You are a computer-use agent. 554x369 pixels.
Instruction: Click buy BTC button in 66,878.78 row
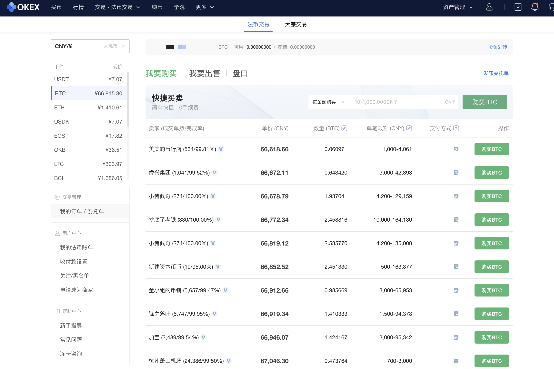pos(491,196)
